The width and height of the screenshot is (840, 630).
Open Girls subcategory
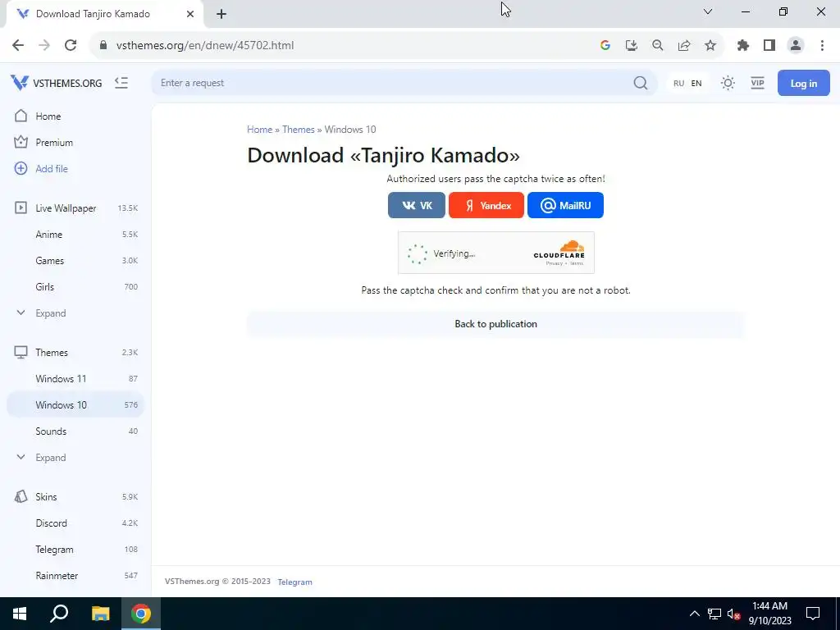coord(75,286)
